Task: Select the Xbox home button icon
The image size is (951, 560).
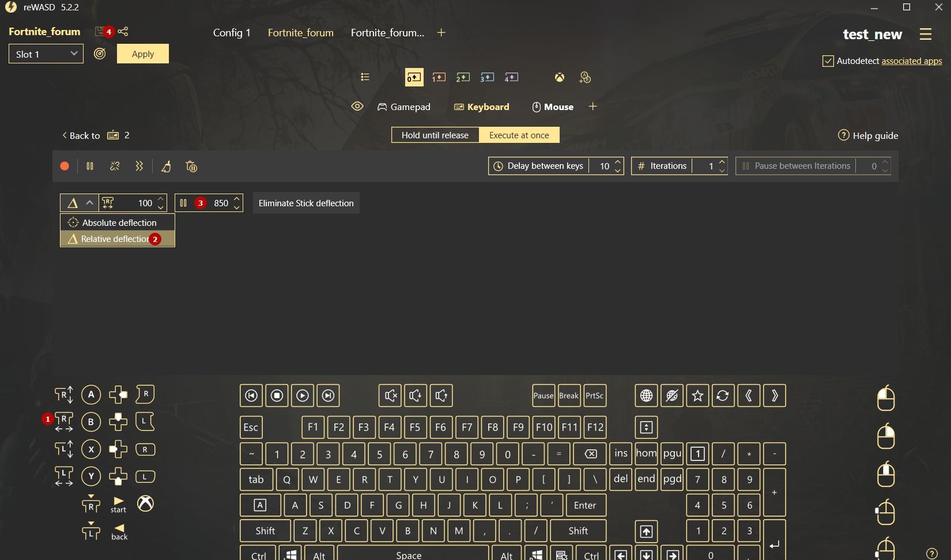Action: pyautogui.click(x=145, y=504)
